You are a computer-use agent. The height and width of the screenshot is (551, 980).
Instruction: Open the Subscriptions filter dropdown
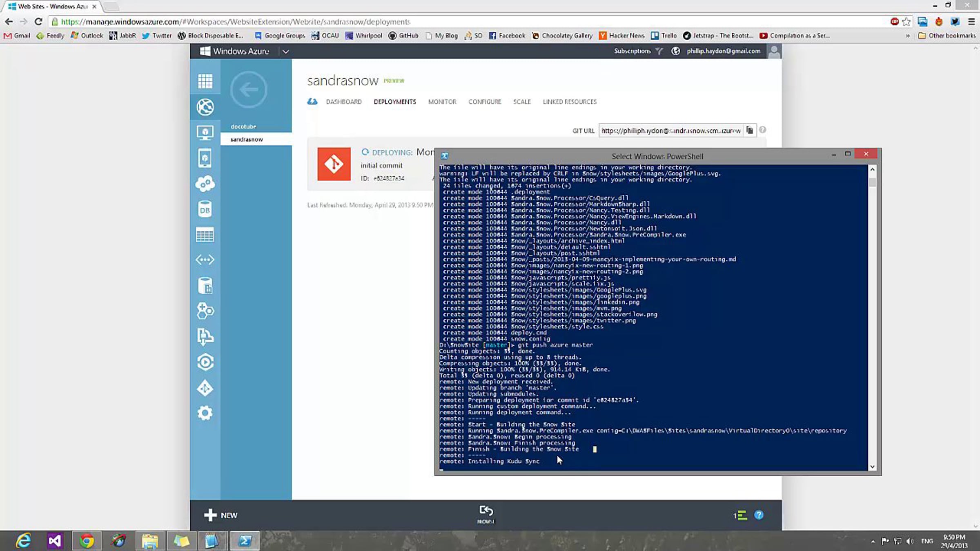pyautogui.click(x=639, y=51)
